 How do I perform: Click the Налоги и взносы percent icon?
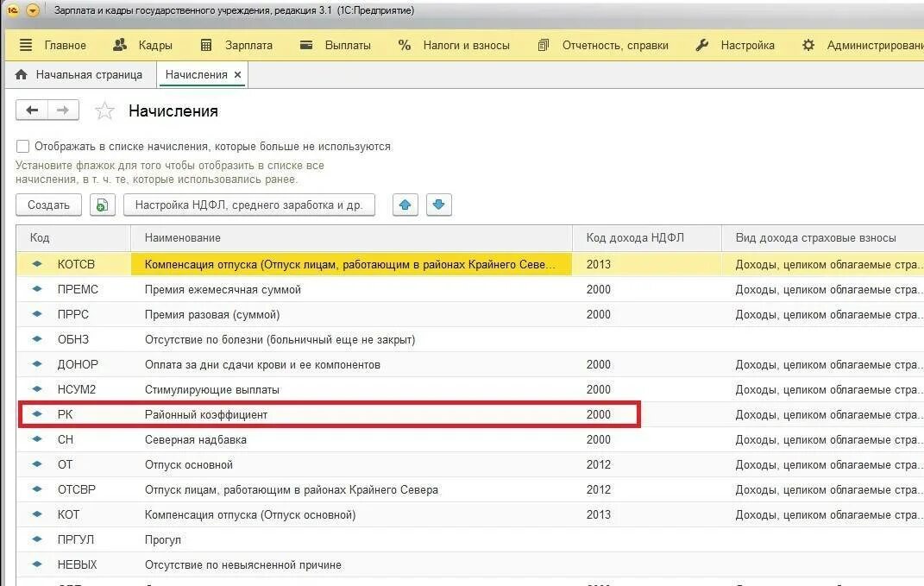point(405,46)
